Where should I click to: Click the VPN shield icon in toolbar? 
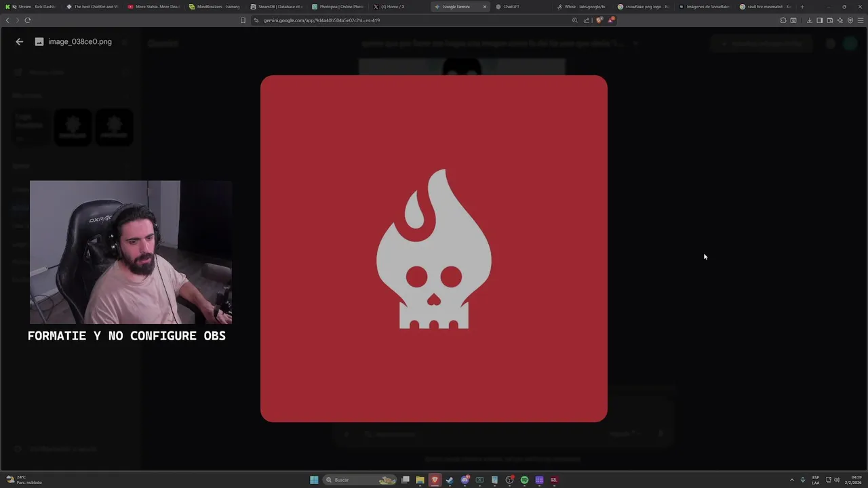click(x=850, y=20)
